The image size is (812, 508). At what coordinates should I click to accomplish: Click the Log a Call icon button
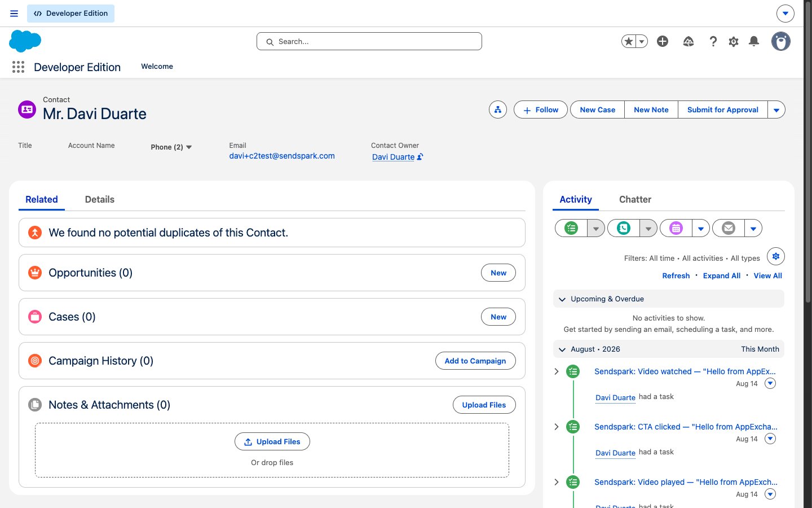624,228
